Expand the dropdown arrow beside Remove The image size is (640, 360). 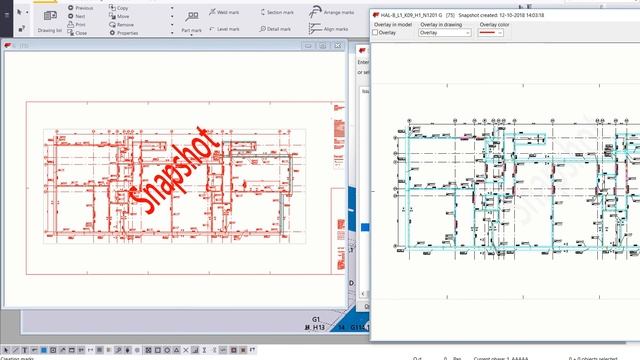click(x=172, y=24)
